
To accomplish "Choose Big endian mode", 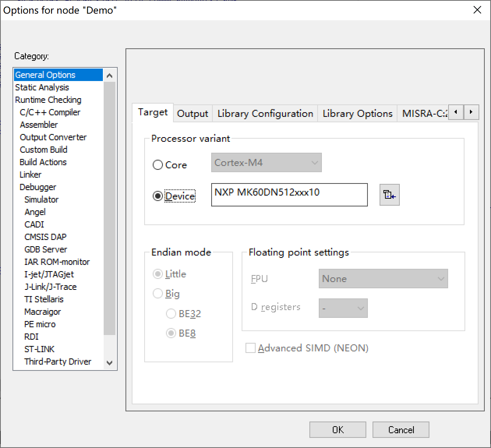I will click(x=158, y=293).
